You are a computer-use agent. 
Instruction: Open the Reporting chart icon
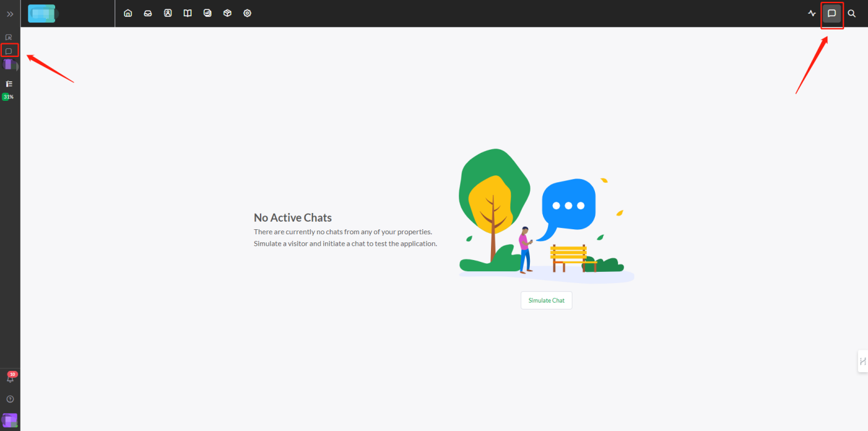click(207, 13)
